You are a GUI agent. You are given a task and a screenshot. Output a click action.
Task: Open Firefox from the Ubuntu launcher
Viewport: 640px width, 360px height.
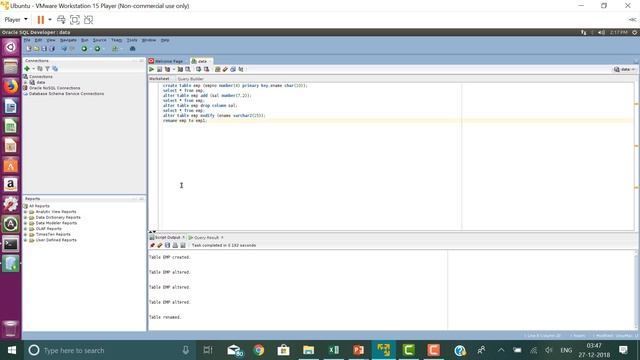pyautogui.click(x=11, y=87)
